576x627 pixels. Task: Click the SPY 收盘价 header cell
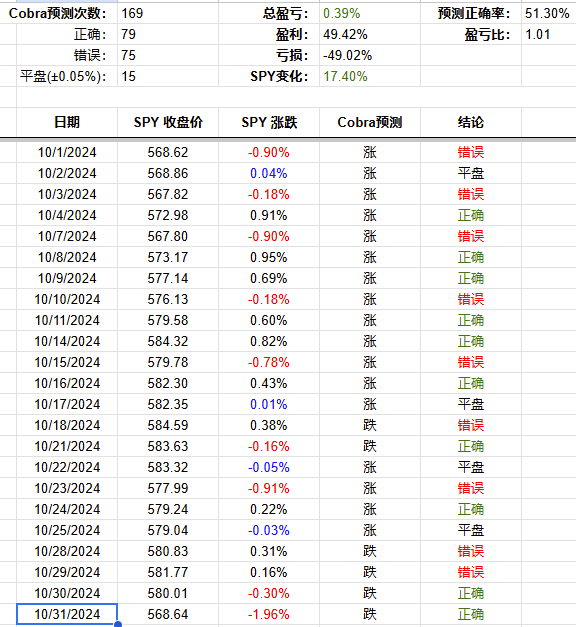[x=168, y=122]
